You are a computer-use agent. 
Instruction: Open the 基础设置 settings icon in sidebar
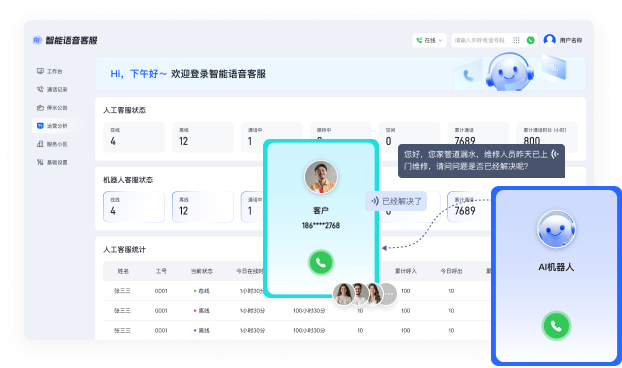[40, 162]
